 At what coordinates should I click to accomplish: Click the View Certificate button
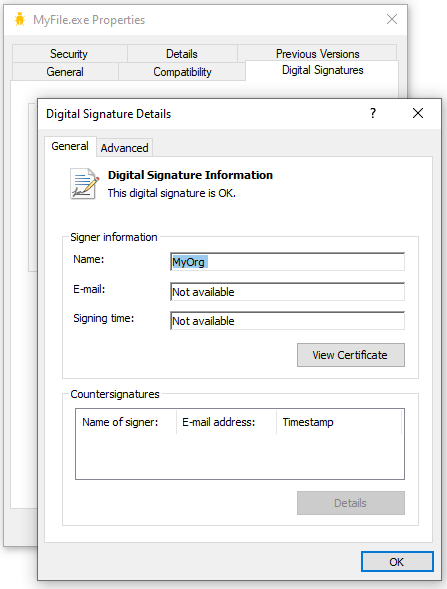point(351,355)
